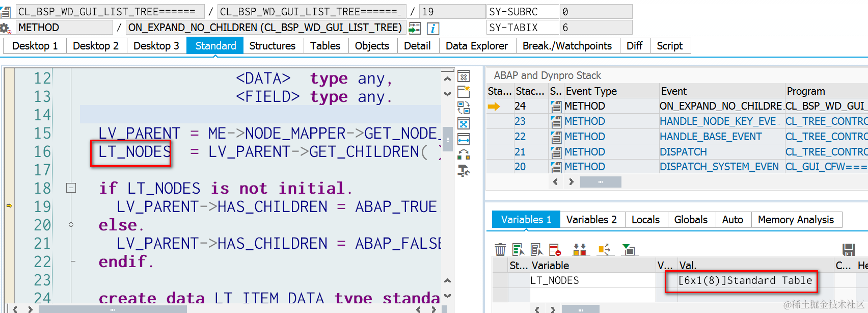Click the horizontal maximize tool icon
This screenshot has width=868, height=313.
click(464, 139)
